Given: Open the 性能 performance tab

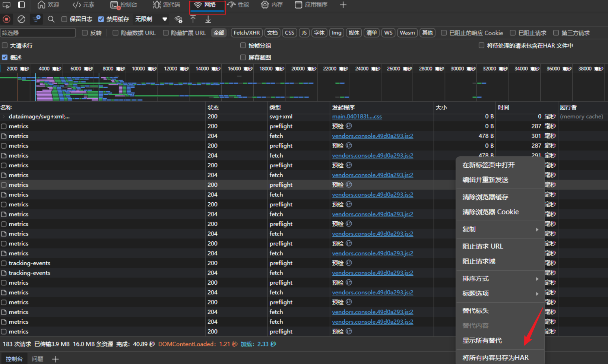Looking at the screenshot, I should [x=238, y=5].
